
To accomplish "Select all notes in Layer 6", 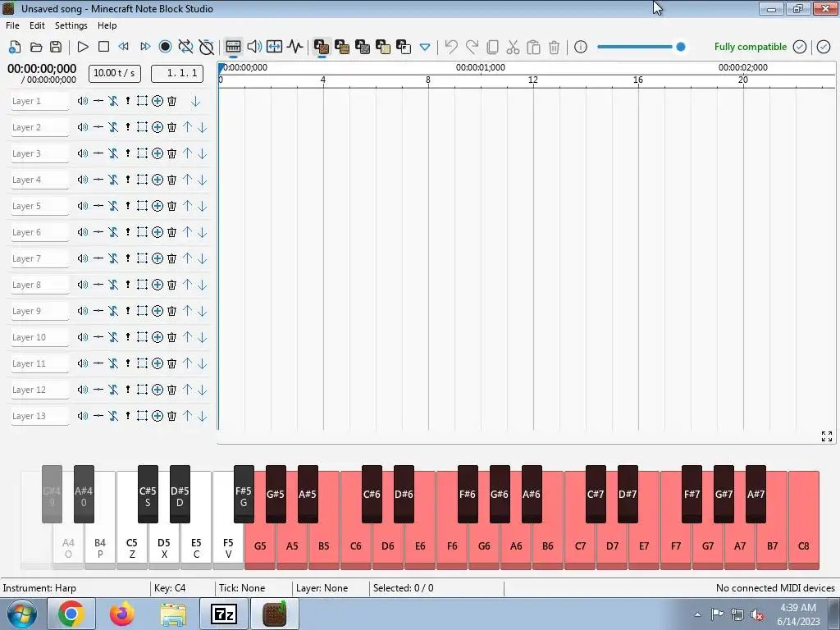I will click(142, 232).
